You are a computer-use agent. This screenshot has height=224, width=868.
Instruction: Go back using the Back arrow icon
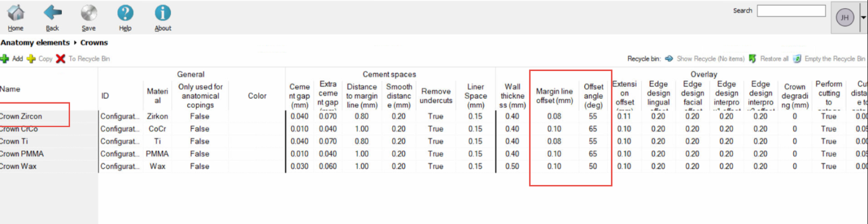53,14
